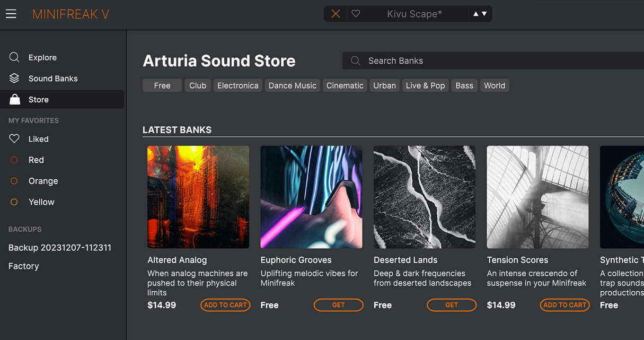Select the Orange color tag
Viewport: 644px width, 340px height.
(x=43, y=181)
